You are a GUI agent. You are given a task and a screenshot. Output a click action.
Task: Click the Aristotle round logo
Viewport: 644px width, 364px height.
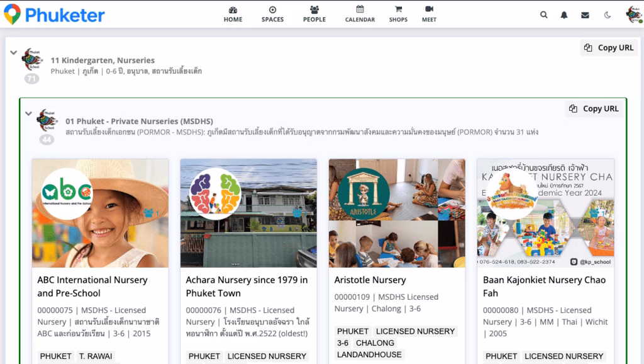coord(364,193)
